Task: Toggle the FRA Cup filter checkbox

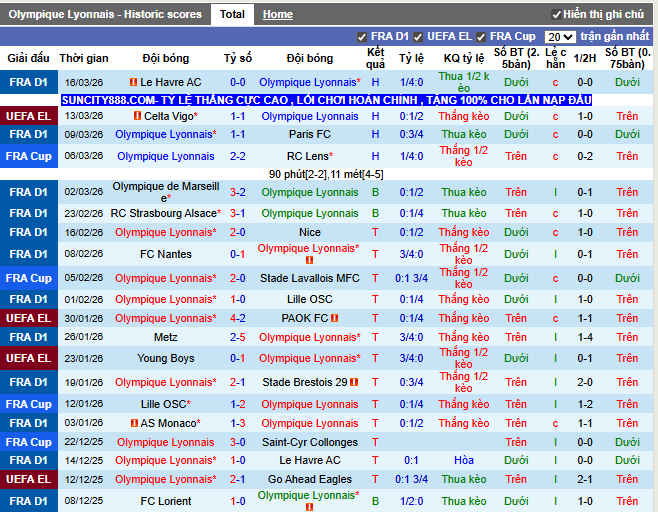Action: (x=481, y=37)
